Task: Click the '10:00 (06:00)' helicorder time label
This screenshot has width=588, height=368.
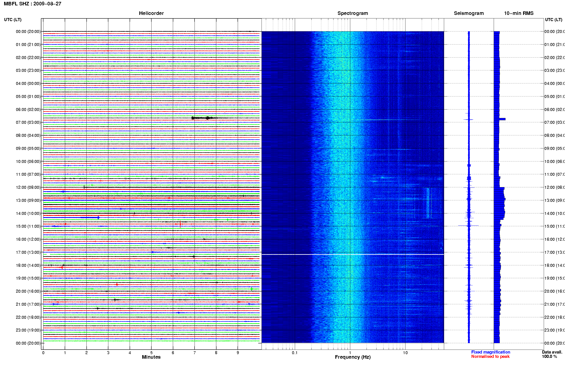Action: 28,161
